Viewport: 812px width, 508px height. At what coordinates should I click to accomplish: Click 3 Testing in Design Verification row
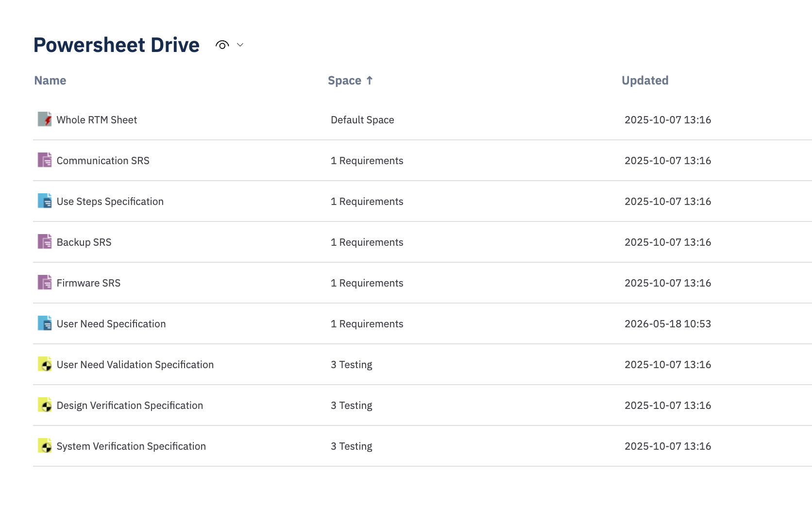coord(351,406)
